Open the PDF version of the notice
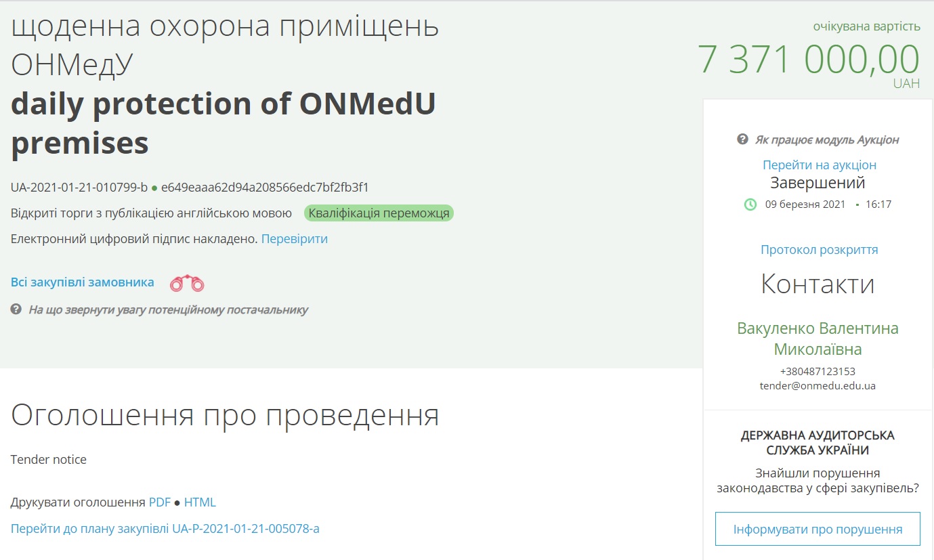 coord(160,502)
